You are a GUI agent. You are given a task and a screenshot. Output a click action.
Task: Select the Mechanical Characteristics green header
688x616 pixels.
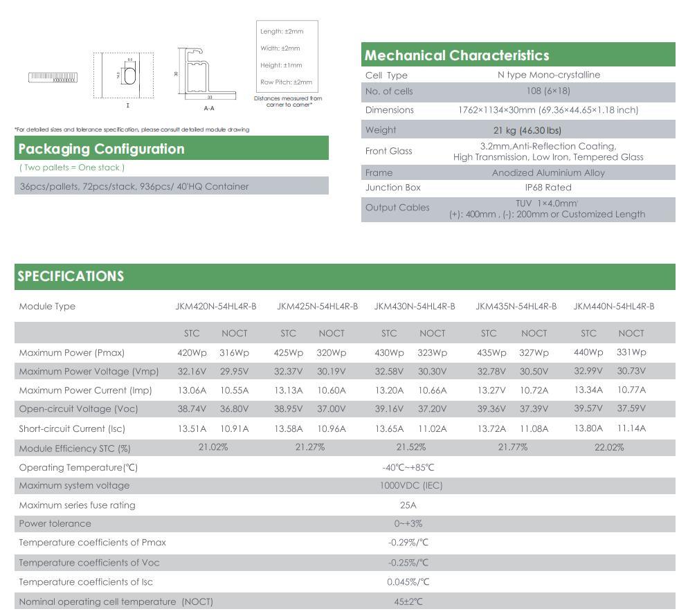click(x=518, y=55)
